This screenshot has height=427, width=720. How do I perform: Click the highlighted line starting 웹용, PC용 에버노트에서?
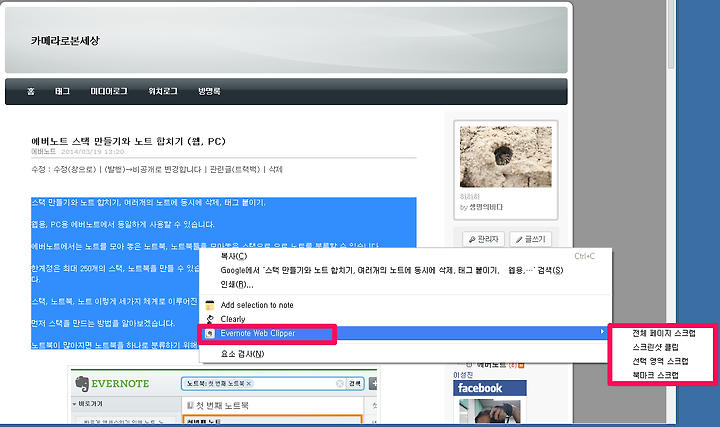pyautogui.click(x=123, y=225)
